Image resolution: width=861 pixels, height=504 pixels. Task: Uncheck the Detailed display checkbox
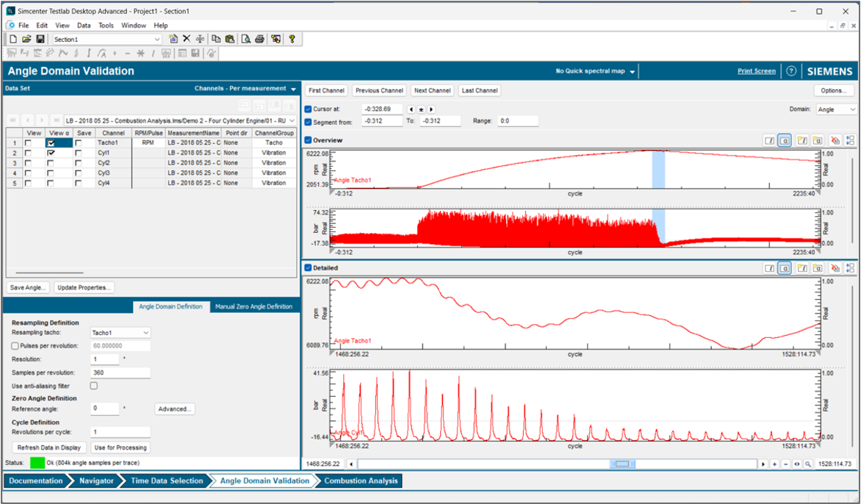308,268
